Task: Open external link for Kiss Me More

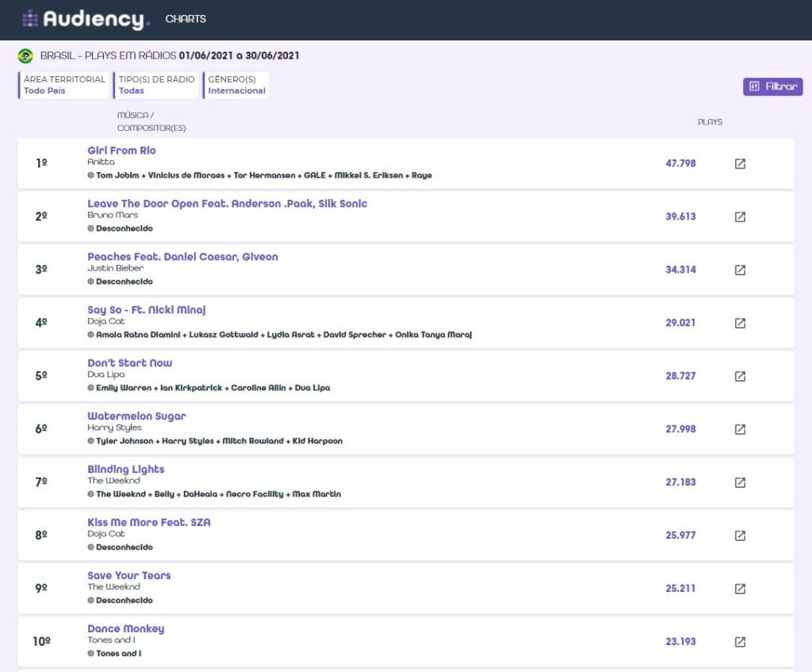Action: 740,536
